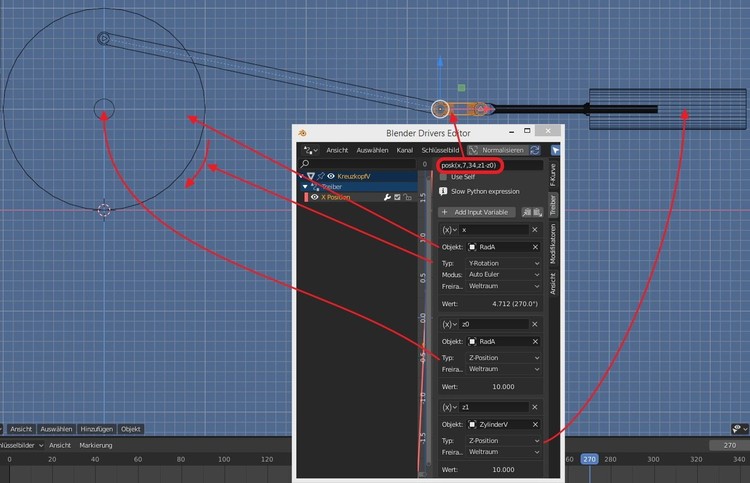
Task: Open the Kanal menu in Drivers Editor
Action: click(x=405, y=150)
